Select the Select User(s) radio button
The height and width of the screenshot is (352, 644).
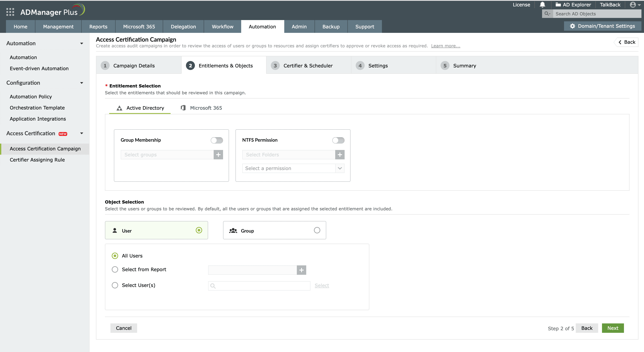coord(115,285)
